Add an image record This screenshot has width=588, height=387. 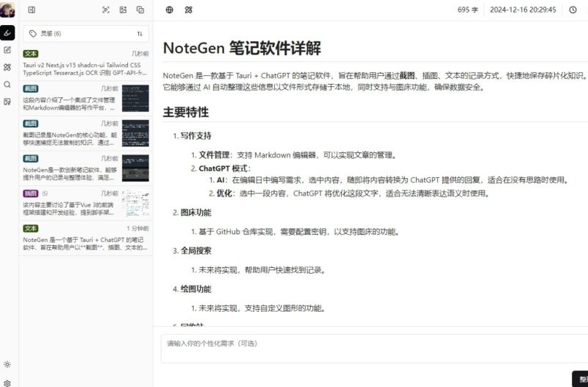pos(123,10)
